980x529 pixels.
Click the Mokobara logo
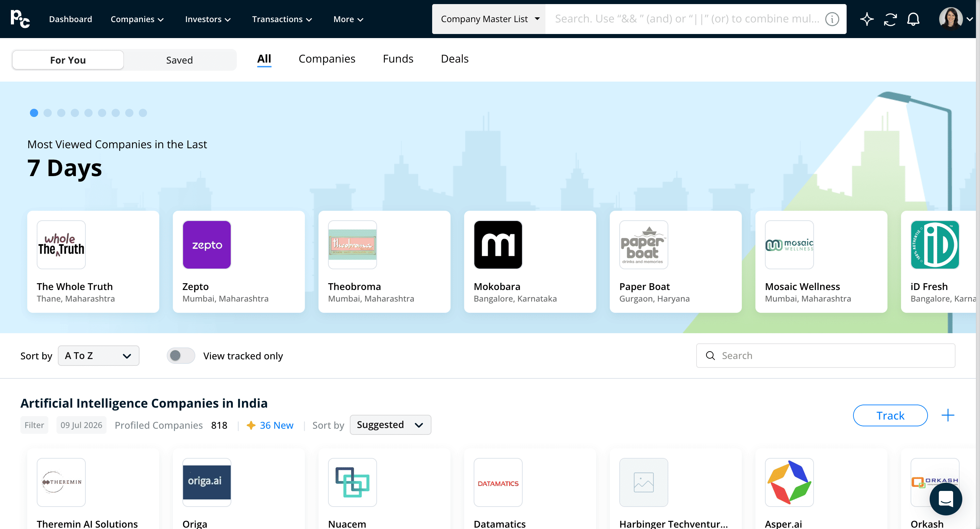point(498,245)
